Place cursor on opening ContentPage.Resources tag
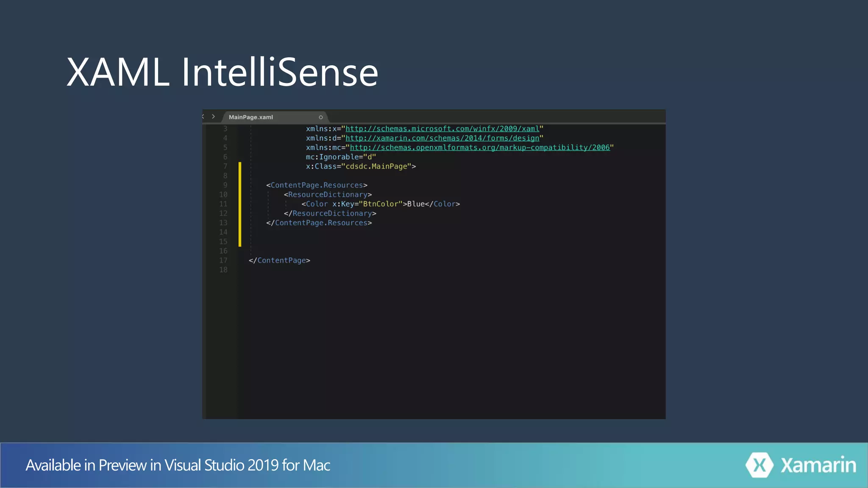The width and height of the screenshot is (868, 488). (x=317, y=185)
